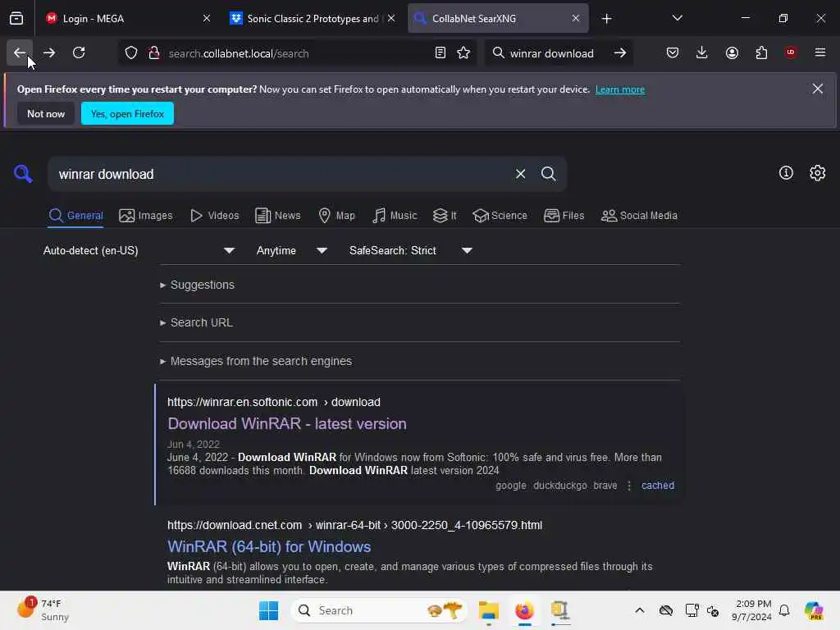Image resolution: width=840 pixels, height=630 pixels.
Task: Click the address bar URL field
Action: [x=297, y=53]
